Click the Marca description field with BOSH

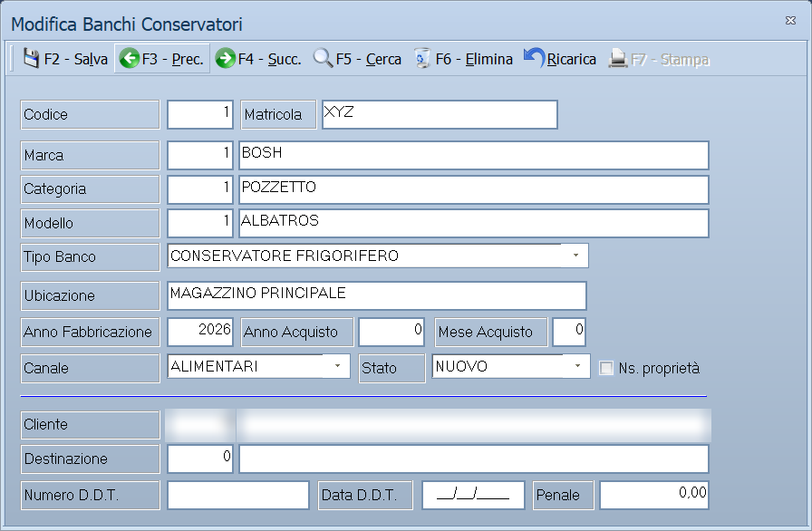(474, 155)
